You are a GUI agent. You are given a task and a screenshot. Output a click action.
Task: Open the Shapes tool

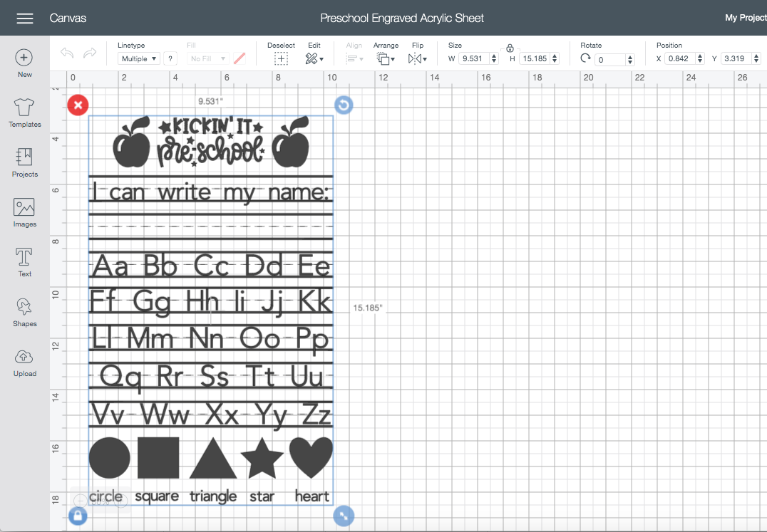24,312
